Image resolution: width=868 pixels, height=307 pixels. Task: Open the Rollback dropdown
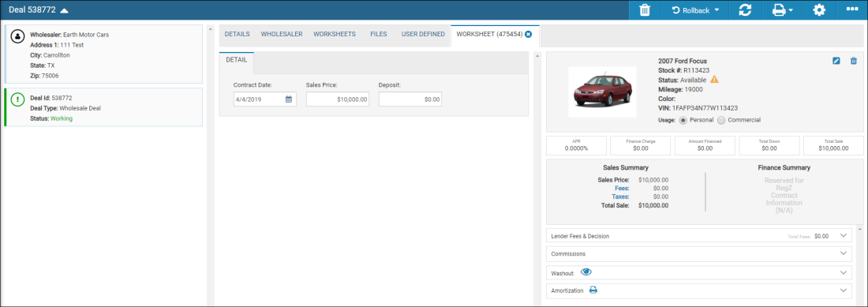695,10
